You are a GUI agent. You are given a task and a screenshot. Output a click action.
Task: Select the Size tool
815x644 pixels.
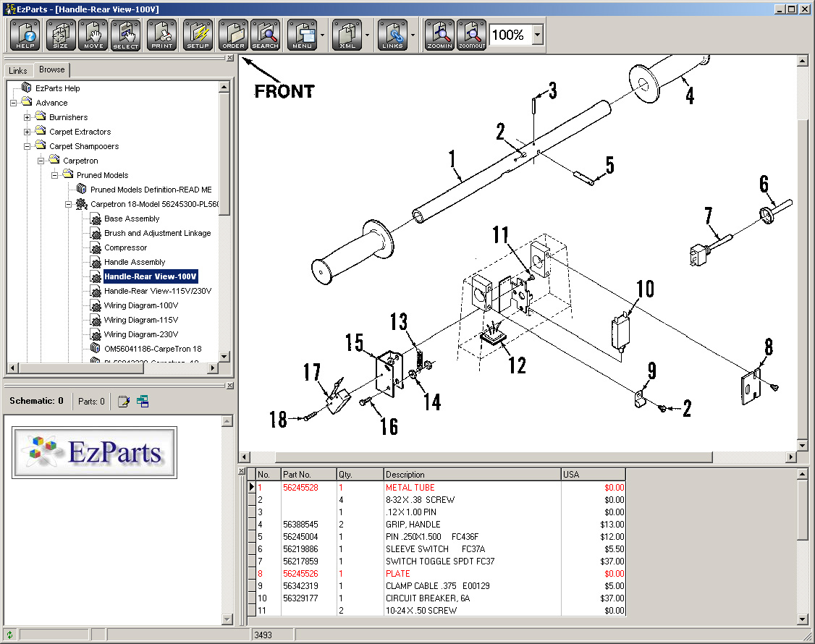[x=60, y=35]
